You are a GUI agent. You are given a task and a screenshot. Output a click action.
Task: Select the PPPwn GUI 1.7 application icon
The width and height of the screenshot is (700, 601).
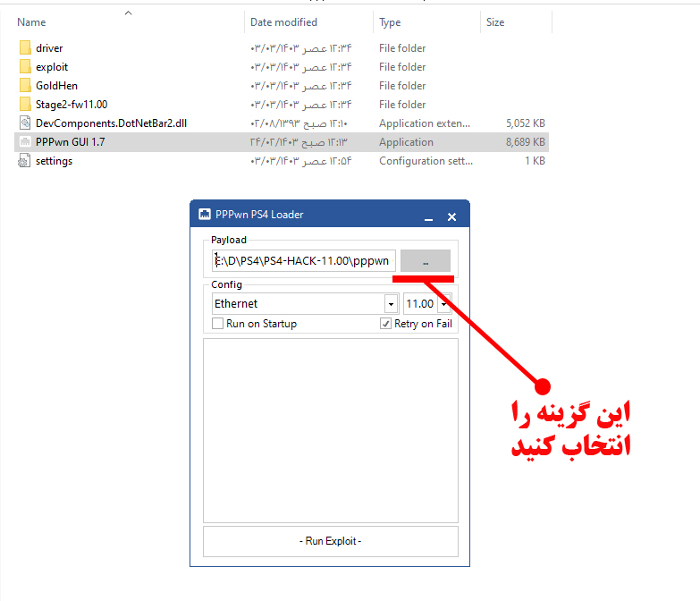25,142
